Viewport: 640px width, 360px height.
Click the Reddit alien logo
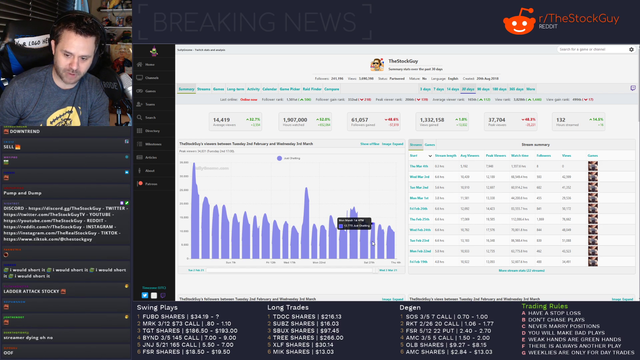point(519,21)
